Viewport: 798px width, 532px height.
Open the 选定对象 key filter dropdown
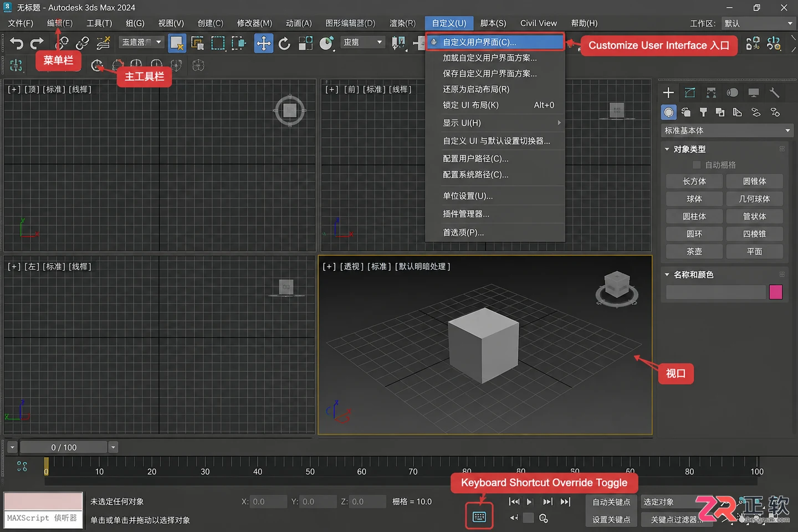(671, 502)
